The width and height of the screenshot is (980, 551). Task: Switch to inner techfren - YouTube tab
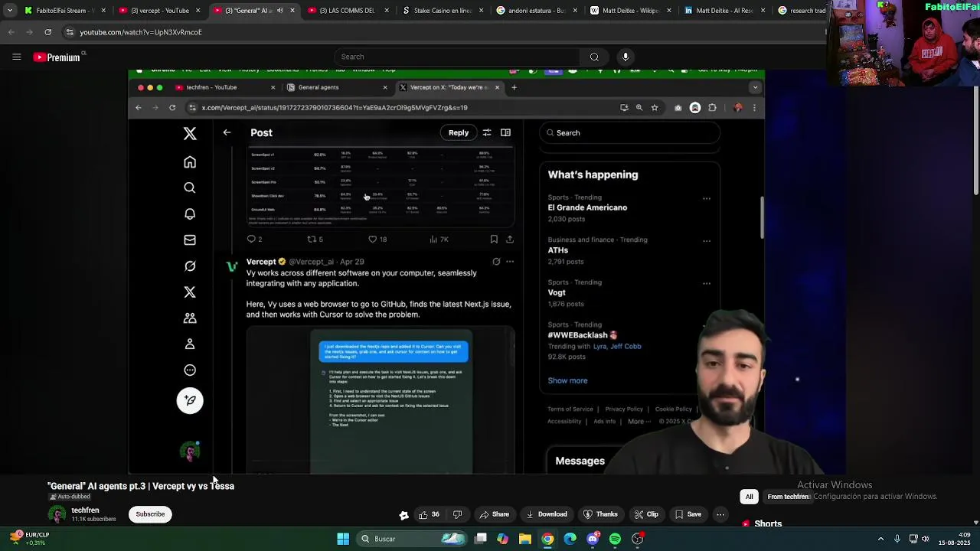click(225, 87)
